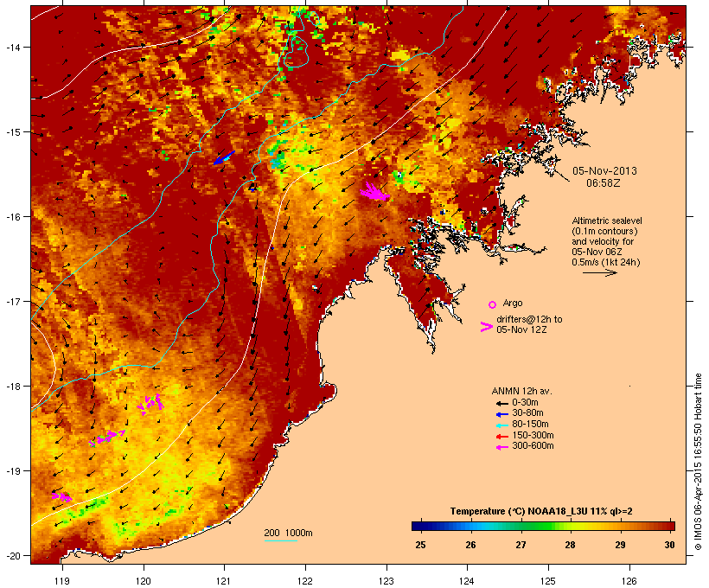The width and height of the screenshot is (709, 588).
Task: Click the latitude axis label -19
Action: tap(12, 471)
